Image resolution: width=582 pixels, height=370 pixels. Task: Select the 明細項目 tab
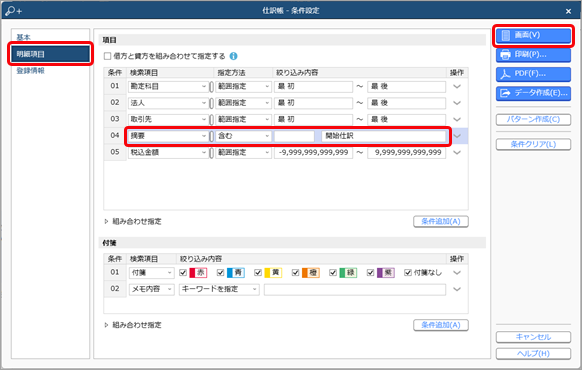[x=50, y=54]
